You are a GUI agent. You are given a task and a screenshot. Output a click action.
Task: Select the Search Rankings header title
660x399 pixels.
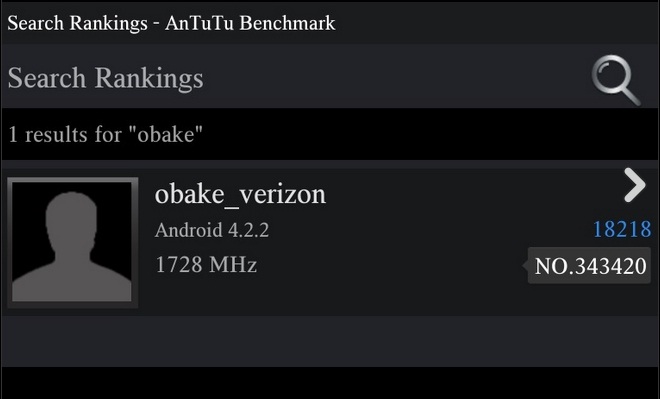click(106, 78)
